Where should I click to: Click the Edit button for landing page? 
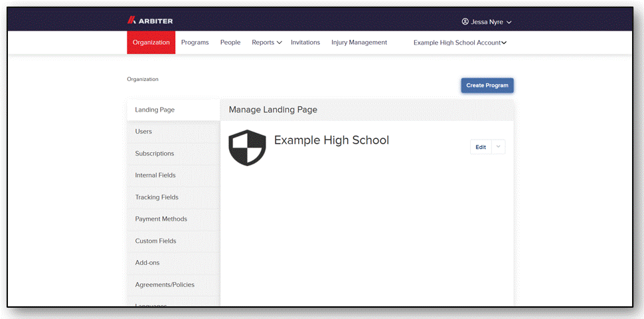pyautogui.click(x=481, y=147)
